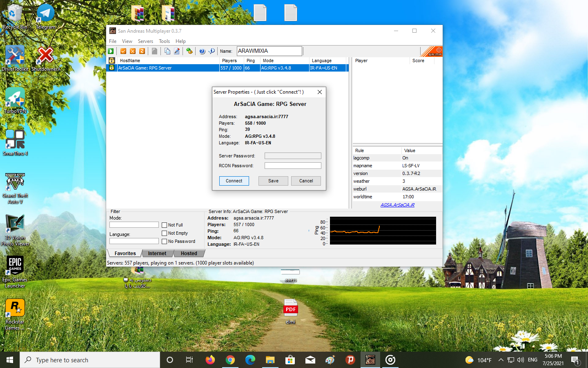Select Recycle Bin desktop icon

[x=15, y=16]
